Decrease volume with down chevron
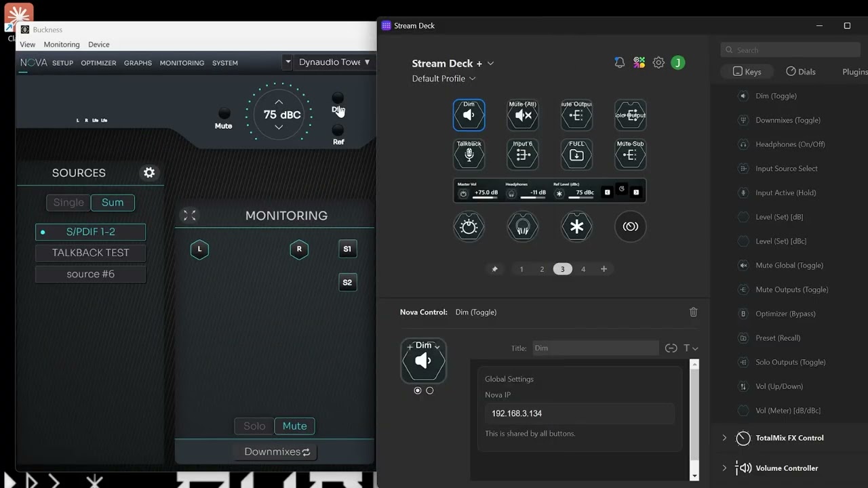868x488 pixels. [x=279, y=127]
